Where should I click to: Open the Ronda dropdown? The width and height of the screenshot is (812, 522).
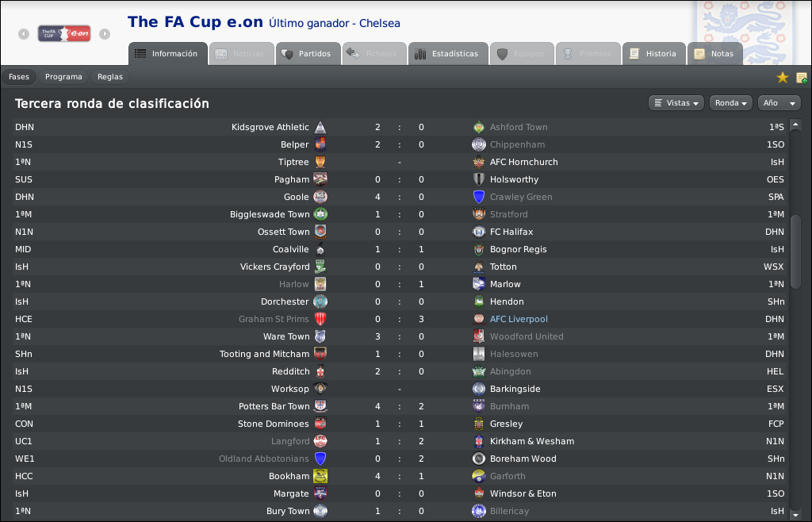click(730, 103)
